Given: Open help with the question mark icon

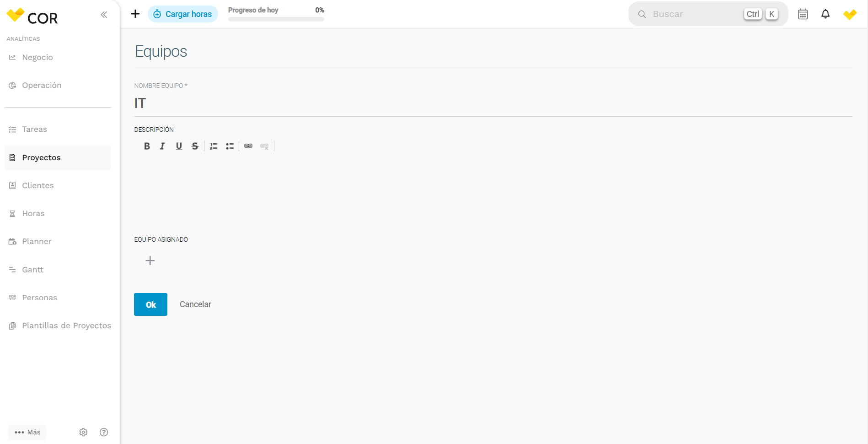Looking at the screenshot, I should [x=104, y=432].
